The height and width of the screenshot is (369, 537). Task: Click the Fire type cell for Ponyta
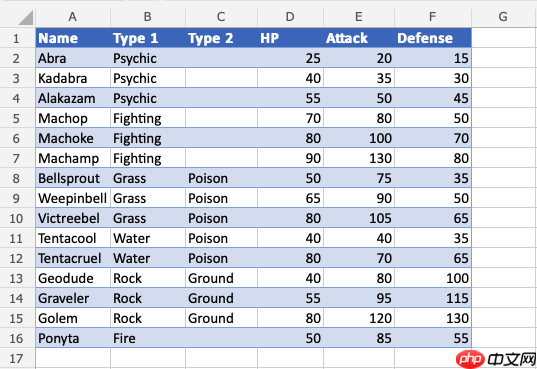148,339
